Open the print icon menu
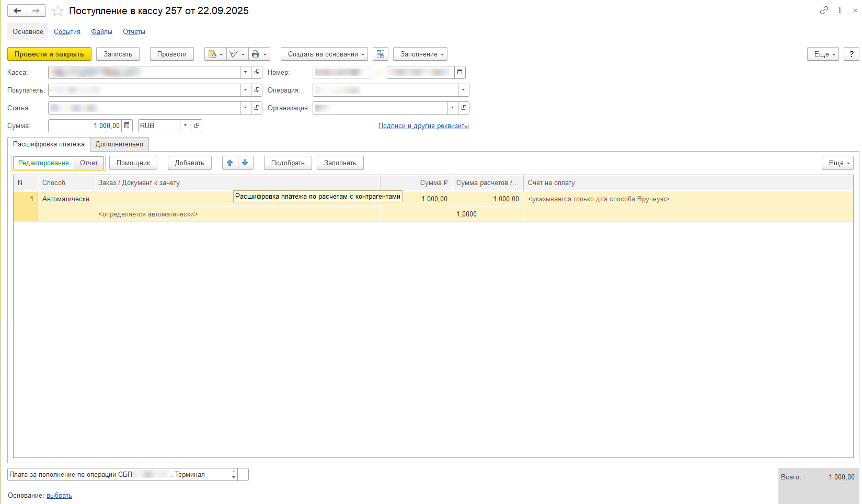862x504 pixels. (259, 54)
